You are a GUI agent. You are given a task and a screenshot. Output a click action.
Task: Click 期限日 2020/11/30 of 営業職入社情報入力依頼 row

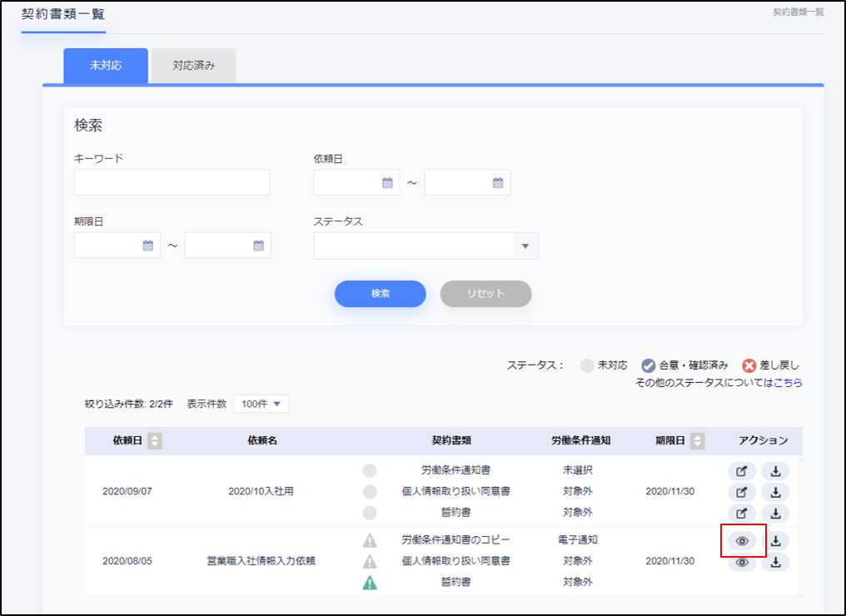click(x=670, y=561)
